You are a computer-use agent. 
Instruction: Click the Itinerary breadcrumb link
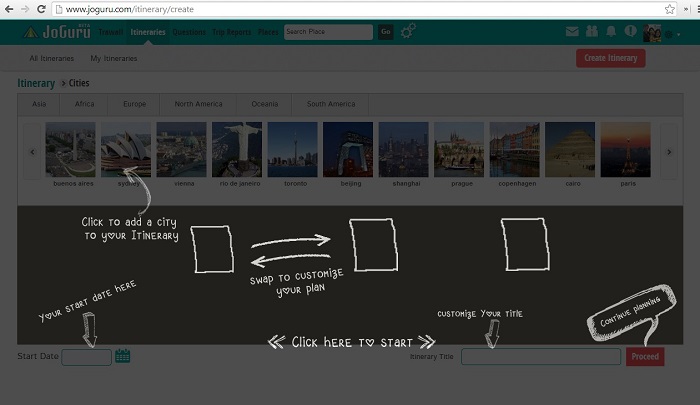36,83
